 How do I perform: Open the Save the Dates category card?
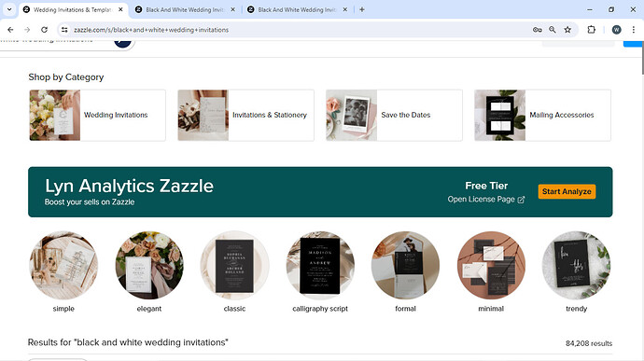click(x=394, y=115)
